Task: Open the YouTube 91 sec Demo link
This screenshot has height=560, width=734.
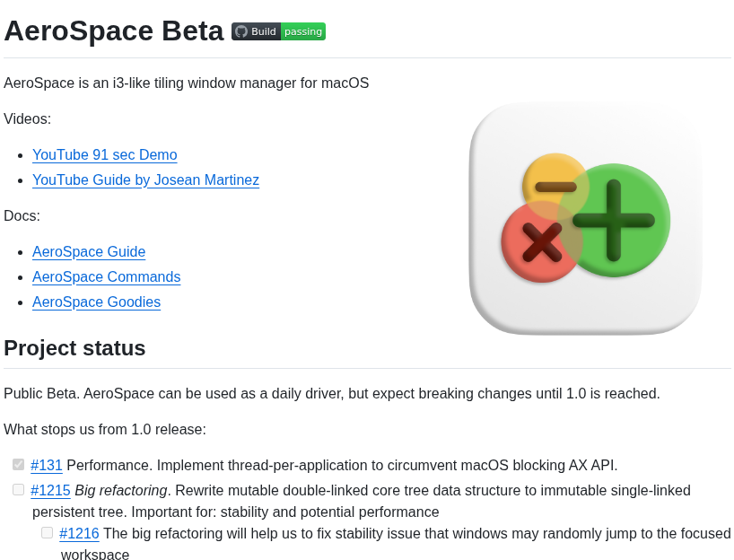Action: coord(105,154)
